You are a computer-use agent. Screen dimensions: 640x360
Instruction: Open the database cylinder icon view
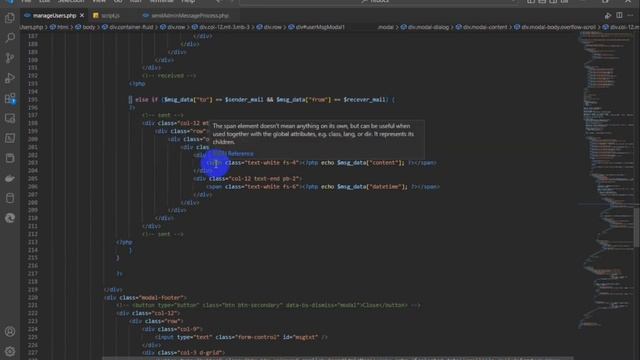(10, 198)
